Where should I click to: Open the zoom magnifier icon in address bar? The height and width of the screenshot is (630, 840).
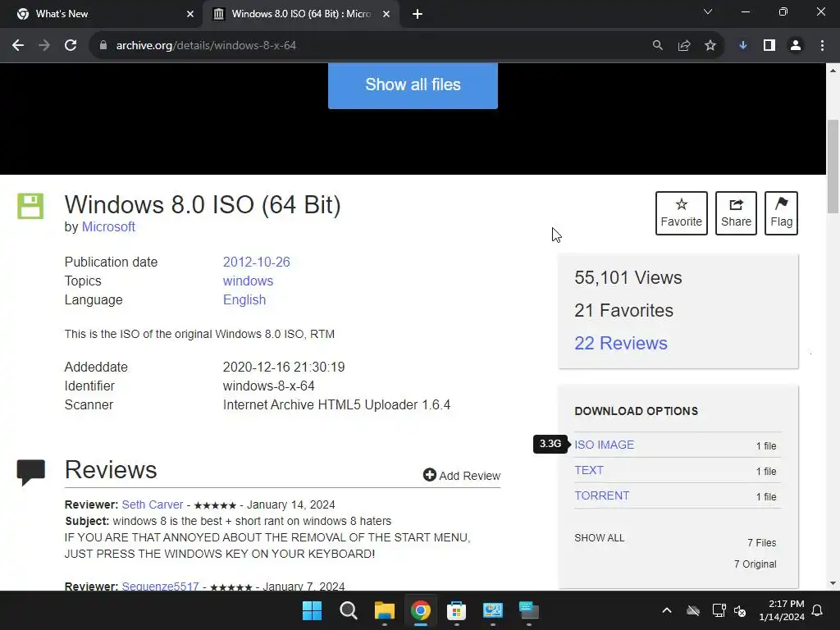coord(658,46)
